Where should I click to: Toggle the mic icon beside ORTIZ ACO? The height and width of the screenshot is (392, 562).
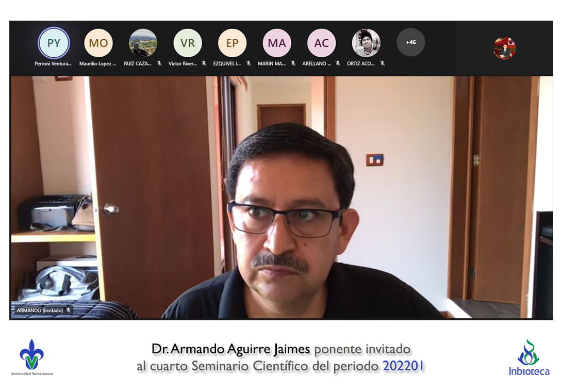[x=382, y=63]
